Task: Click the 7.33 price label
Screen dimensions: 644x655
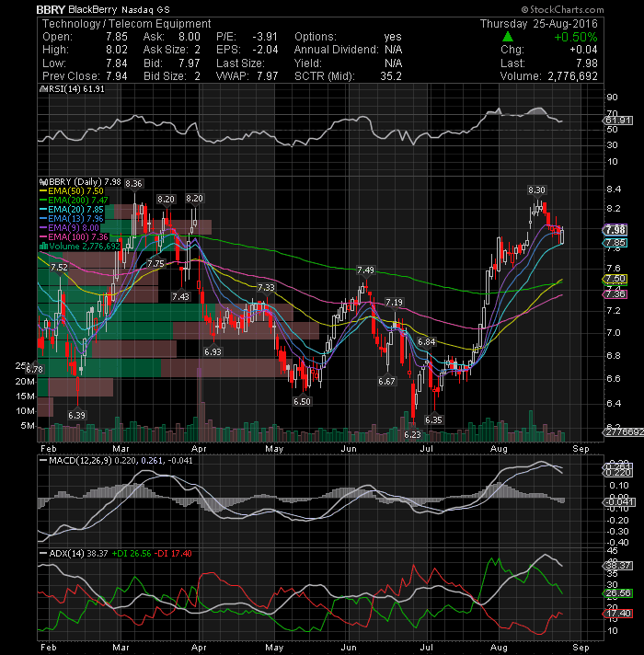Action: (266, 287)
